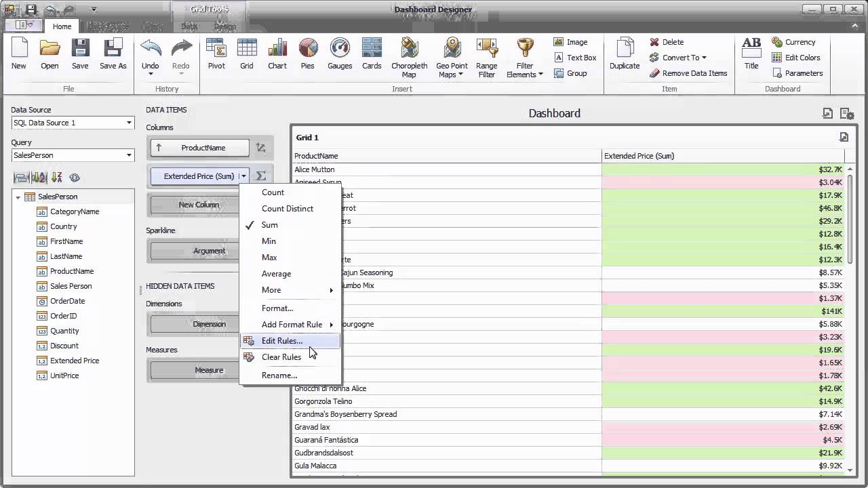Screen dimensions: 868x488
Task: Click the Alice Mutton $32.7K cell
Action: coord(723,169)
